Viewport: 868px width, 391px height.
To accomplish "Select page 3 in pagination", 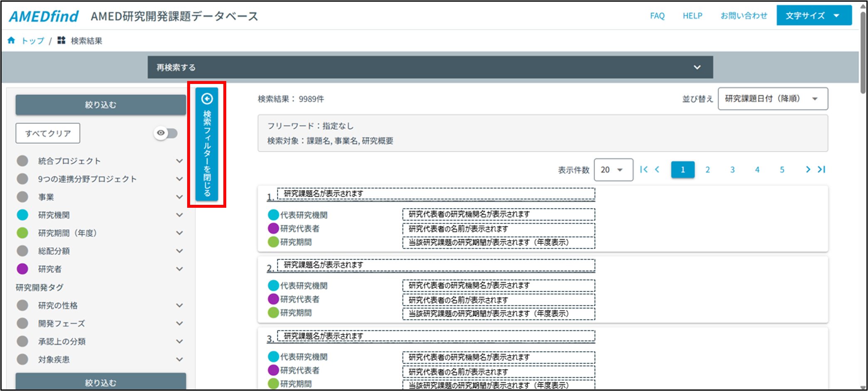I will point(732,170).
